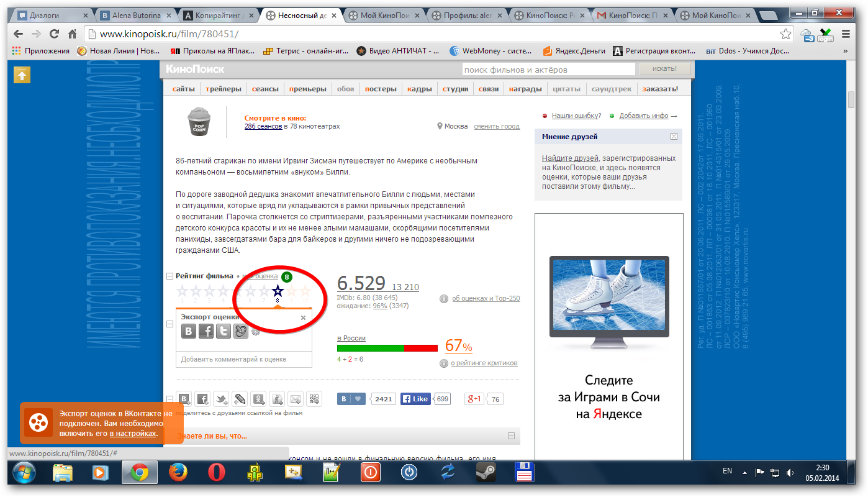The image size is (868, 497).
Task: Click the Twitter export icon in Экспорт оценки
Action: click(x=224, y=332)
